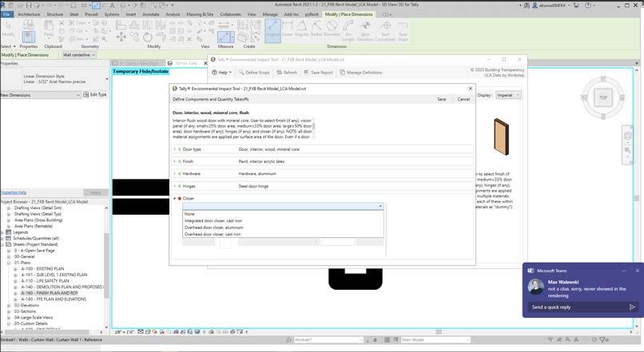The image size is (644, 352).
Task: Click Save Report in Tally toolbar
Action: tap(318, 72)
